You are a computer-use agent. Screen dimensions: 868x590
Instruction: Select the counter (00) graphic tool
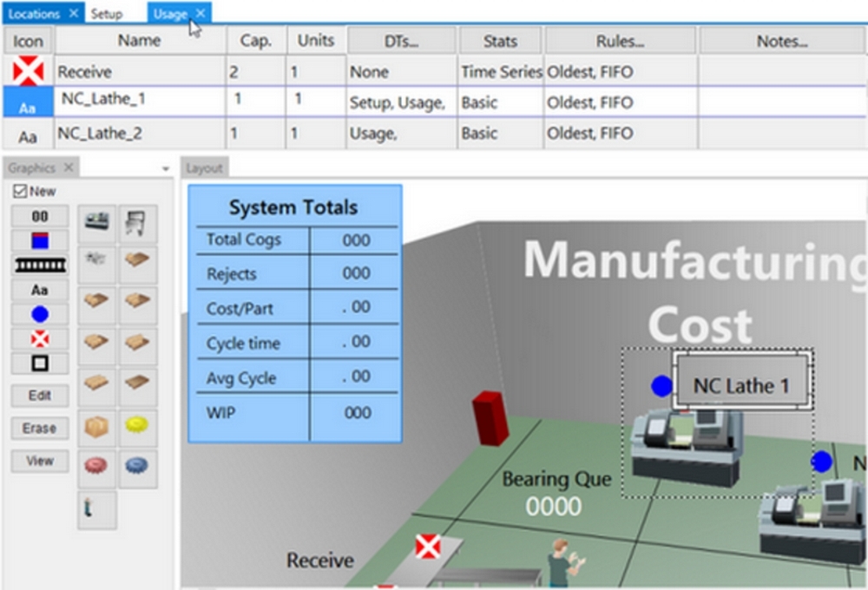coord(40,216)
